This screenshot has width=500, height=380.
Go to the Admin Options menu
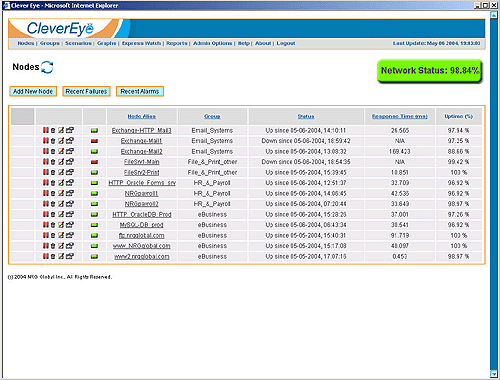click(x=213, y=43)
